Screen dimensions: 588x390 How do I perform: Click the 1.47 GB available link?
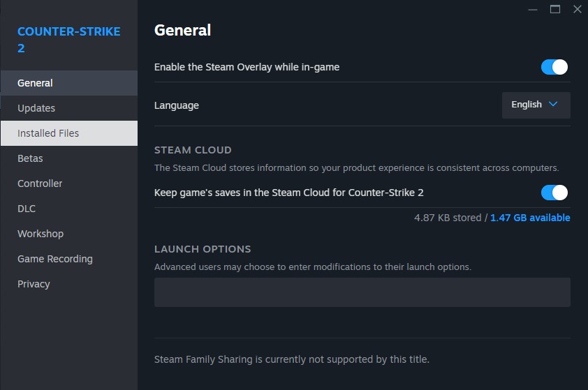pyautogui.click(x=530, y=218)
